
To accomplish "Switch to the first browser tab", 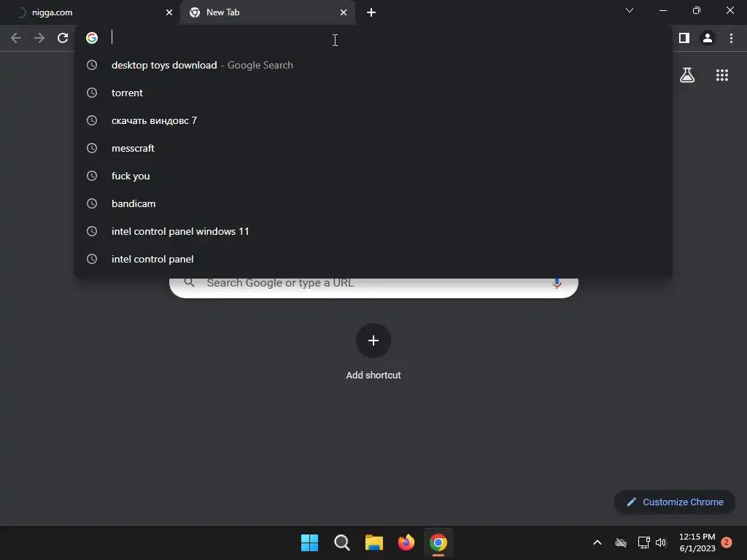I will 90,12.
